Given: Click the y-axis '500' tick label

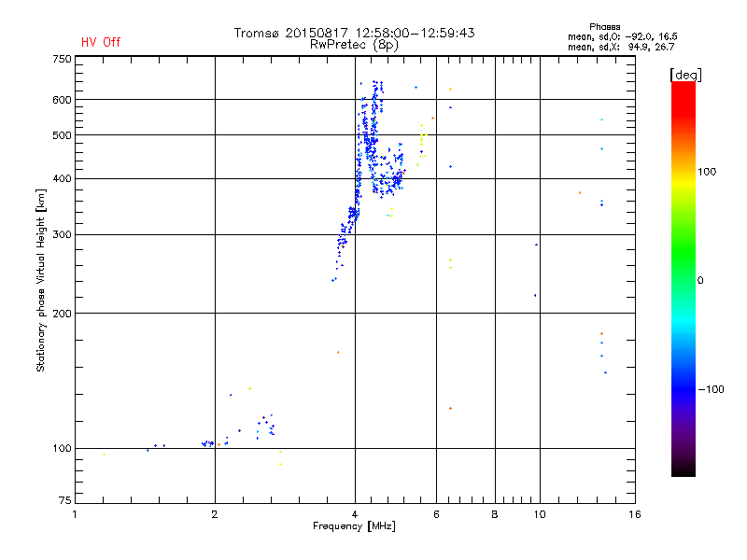Looking at the screenshot, I should 62,135.
